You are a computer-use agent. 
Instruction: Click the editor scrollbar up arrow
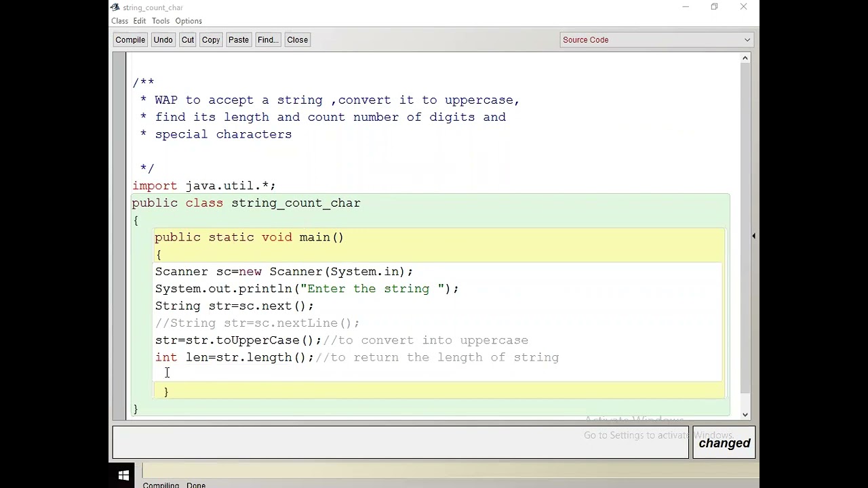click(745, 58)
